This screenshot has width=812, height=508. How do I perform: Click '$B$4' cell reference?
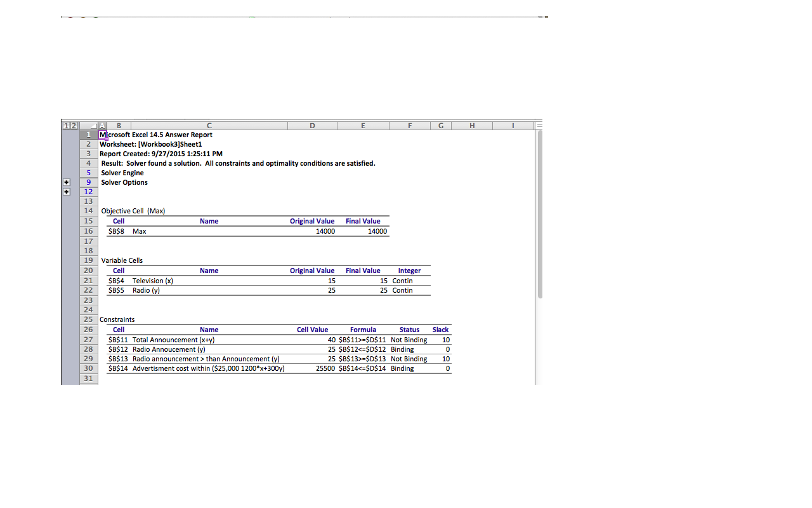tap(116, 281)
